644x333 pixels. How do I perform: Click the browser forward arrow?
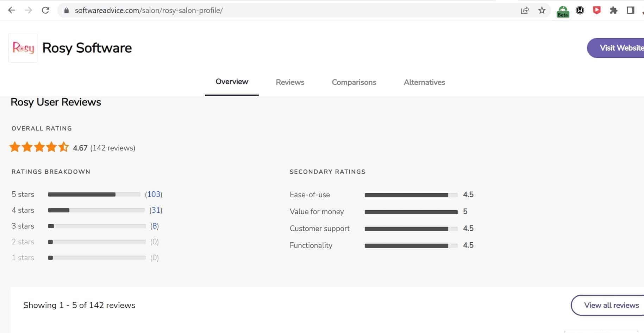[x=29, y=10]
